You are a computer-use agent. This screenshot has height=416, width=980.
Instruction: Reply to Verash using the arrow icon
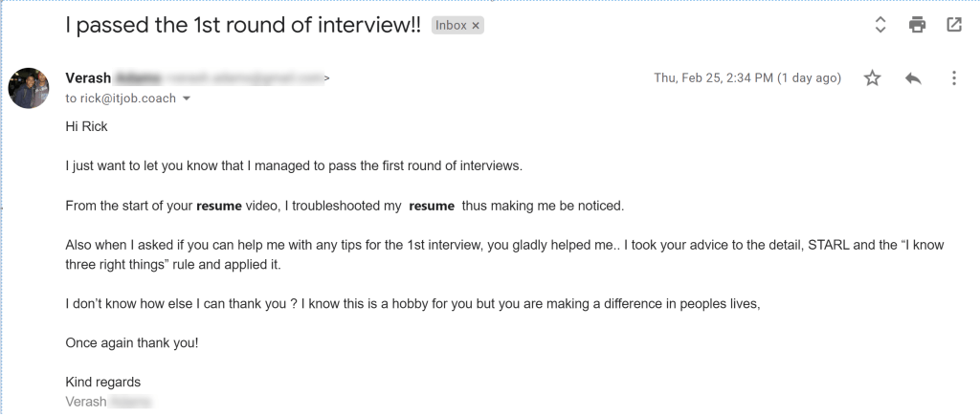[x=912, y=78]
